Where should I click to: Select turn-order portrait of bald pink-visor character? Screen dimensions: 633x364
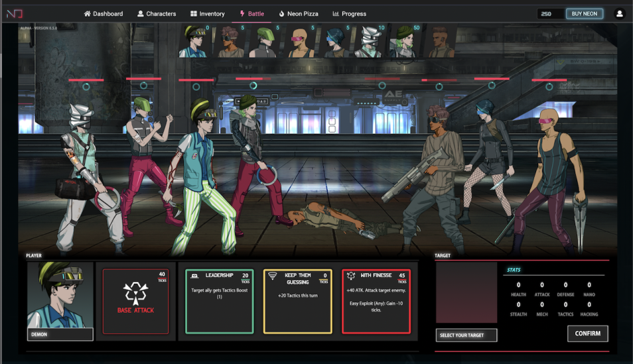[301, 40]
